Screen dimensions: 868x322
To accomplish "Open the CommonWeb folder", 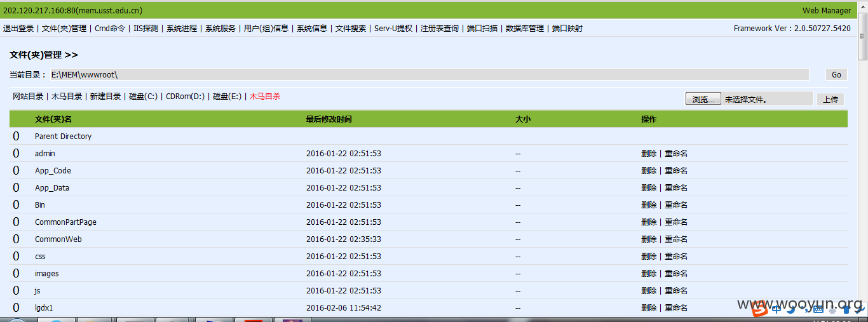I will coord(58,239).
